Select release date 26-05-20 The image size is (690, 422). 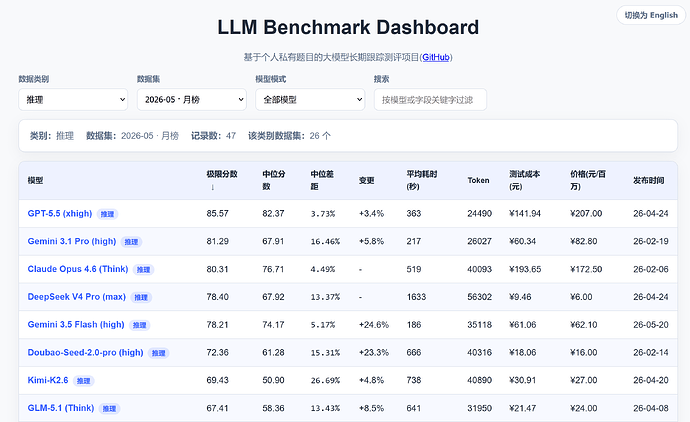[651, 325]
